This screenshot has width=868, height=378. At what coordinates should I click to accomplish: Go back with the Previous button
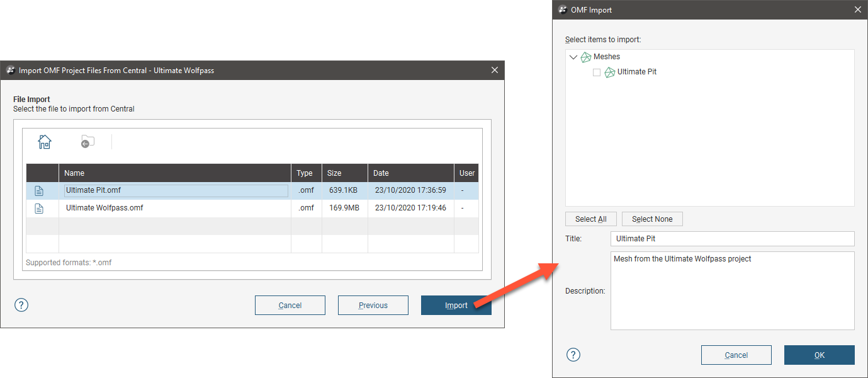point(373,306)
